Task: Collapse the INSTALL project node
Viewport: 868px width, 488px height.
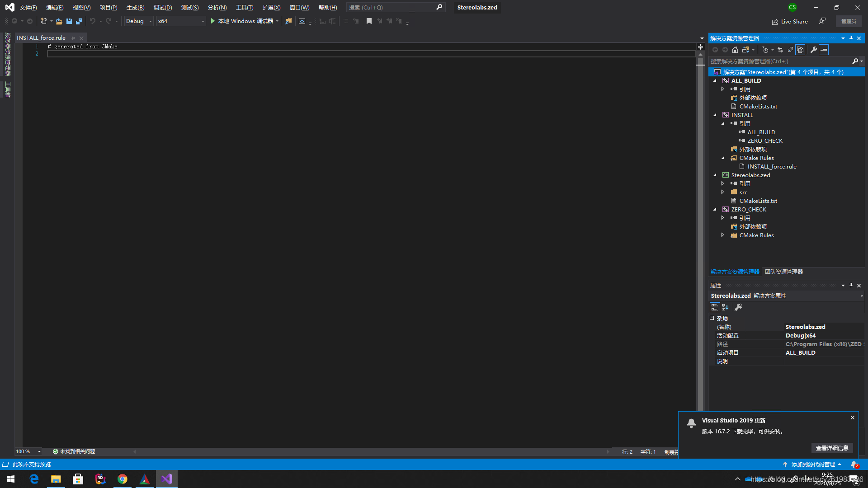Action: pos(715,115)
